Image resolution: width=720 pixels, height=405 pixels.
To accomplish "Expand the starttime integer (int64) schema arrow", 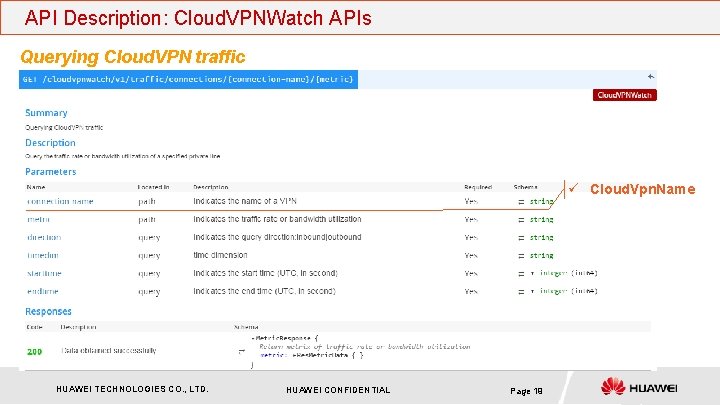I will click(x=533, y=273).
